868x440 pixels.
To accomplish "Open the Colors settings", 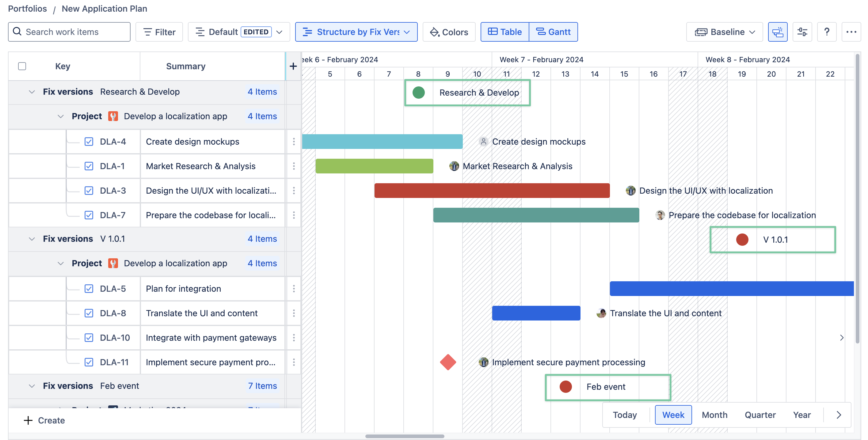I will coord(449,32).
